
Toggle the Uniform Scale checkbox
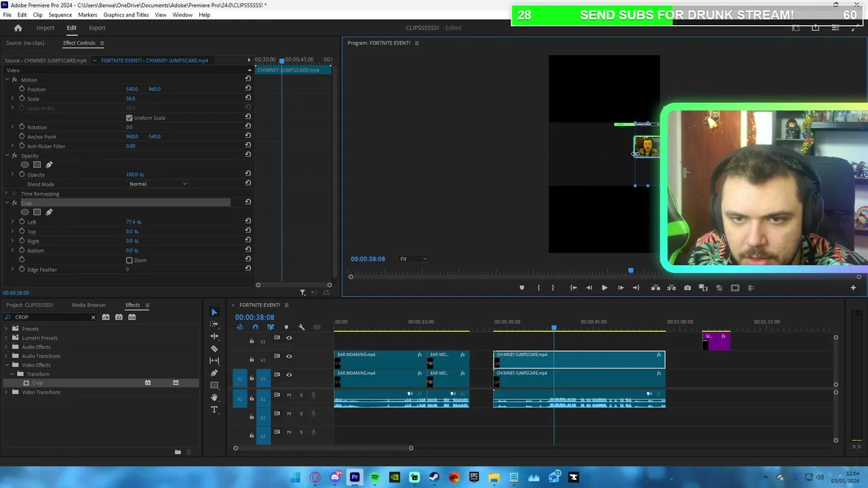(x=130, y=118)
